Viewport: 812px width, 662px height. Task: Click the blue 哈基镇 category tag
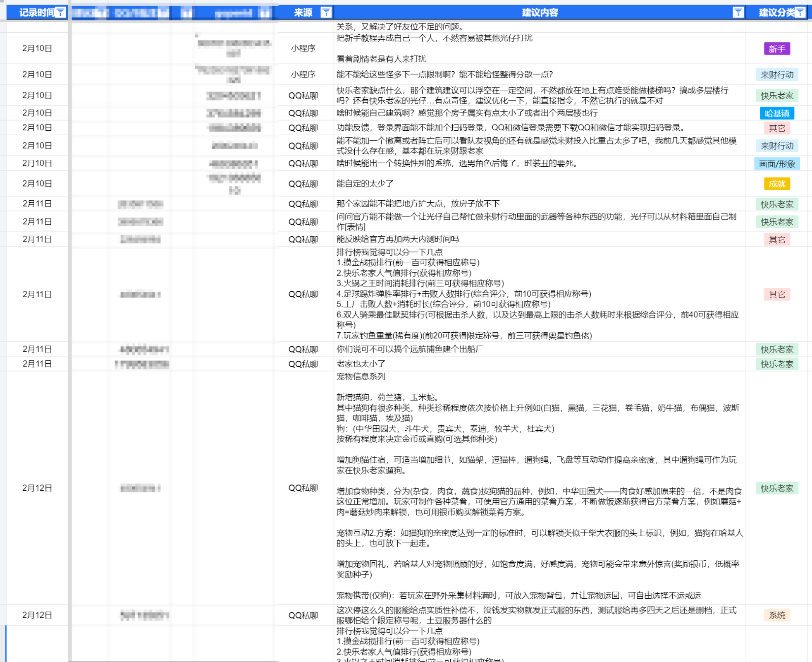click(x=777, y=113)
